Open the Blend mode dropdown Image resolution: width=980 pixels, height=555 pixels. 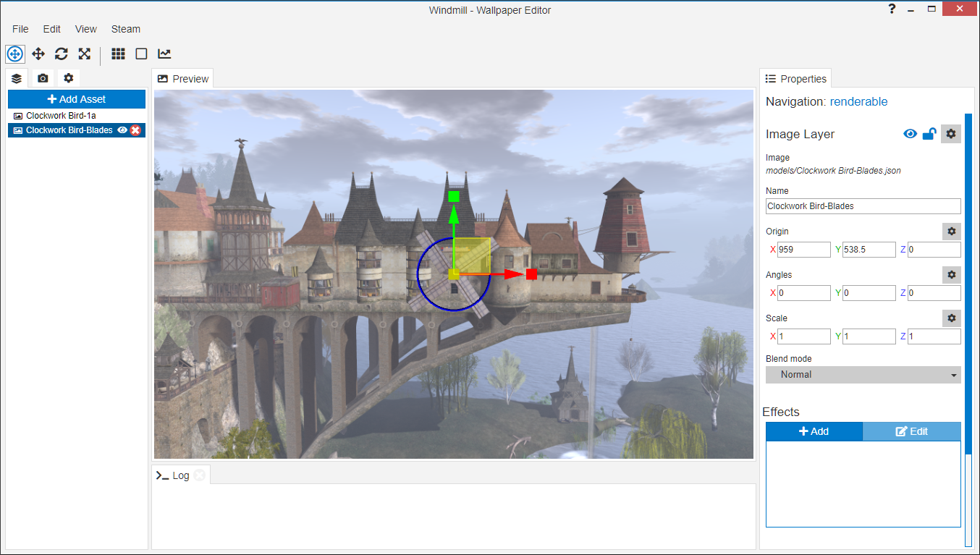click(x=863, y=375)
